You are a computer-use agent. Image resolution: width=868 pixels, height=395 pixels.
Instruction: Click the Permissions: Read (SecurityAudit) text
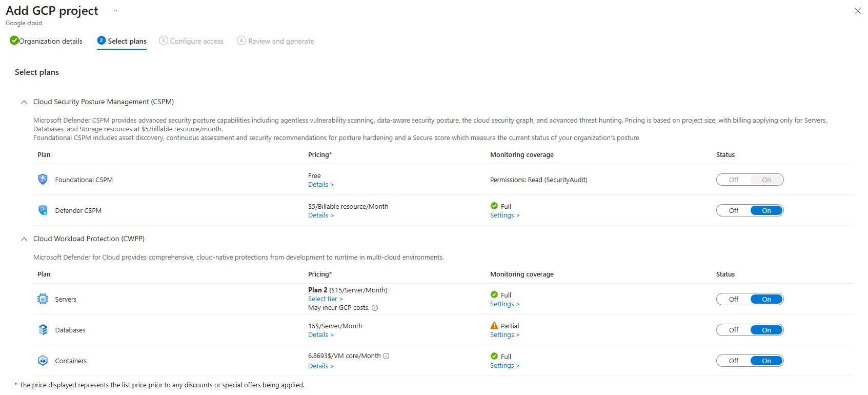pyautogui.click(x=539, y=180)
